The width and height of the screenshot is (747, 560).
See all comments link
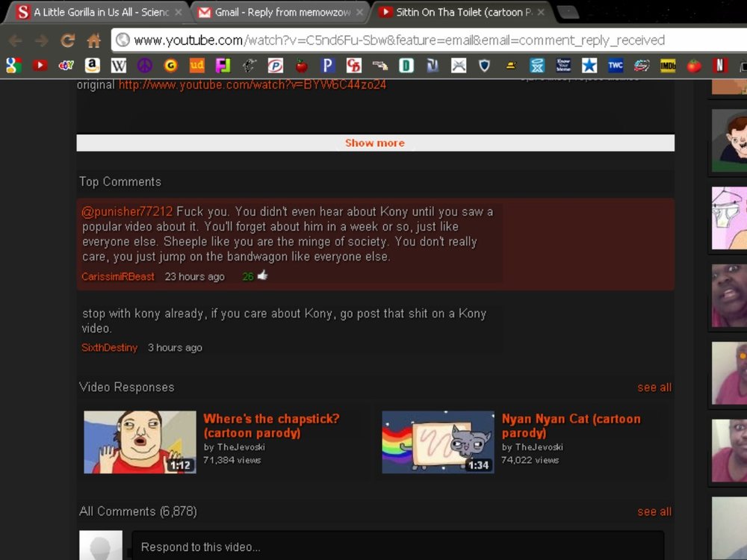click(654, 512)
